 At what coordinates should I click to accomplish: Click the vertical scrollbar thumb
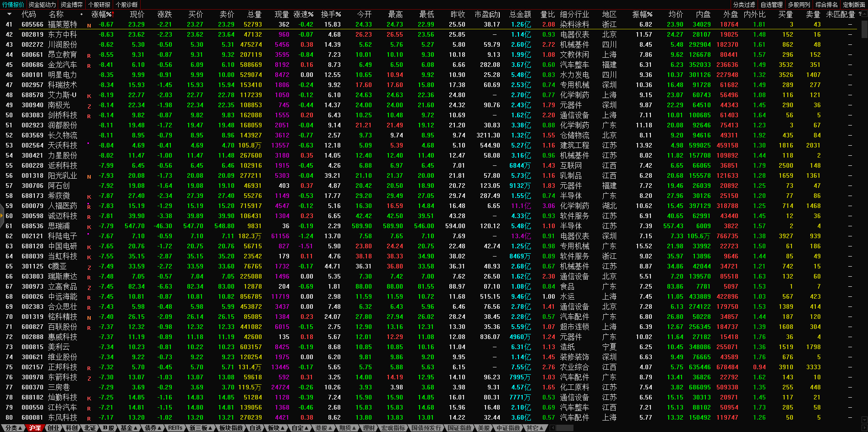click(864, 28)
